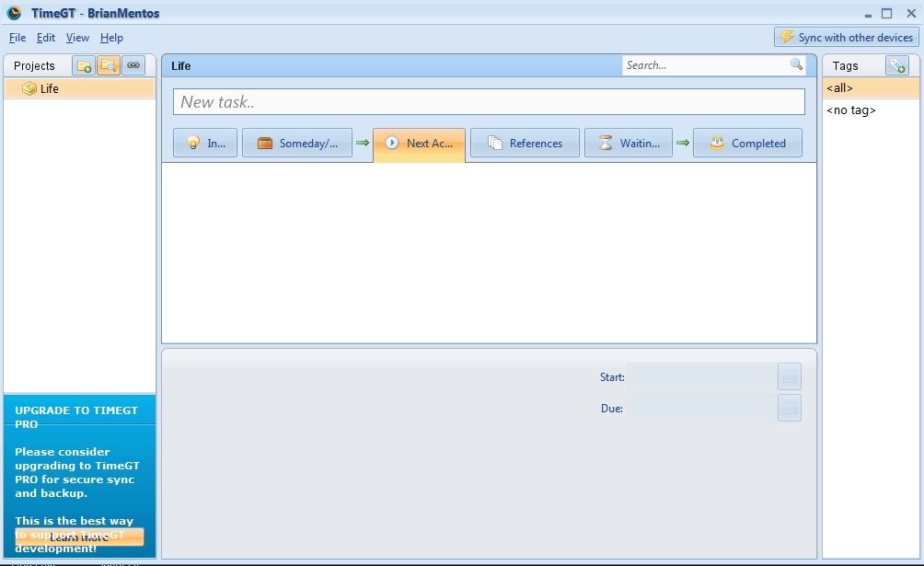This screenshot has width=924, height=566.
Task: Click the new project icon in Projects panel
Action: (84, 65)
